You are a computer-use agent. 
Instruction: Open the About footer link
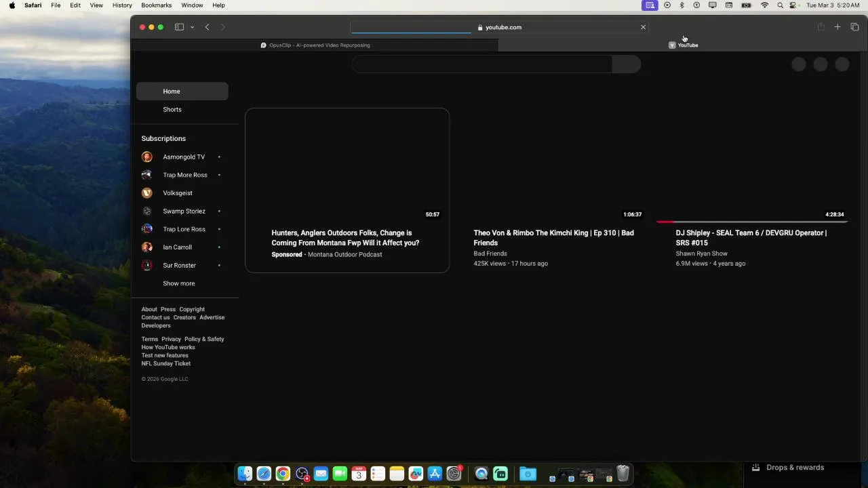click(149, 309)
